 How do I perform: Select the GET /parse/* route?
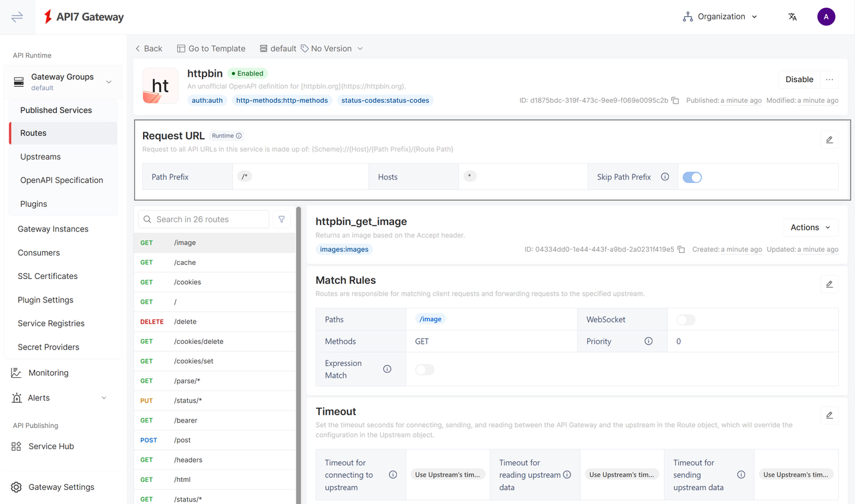point(214,381)
